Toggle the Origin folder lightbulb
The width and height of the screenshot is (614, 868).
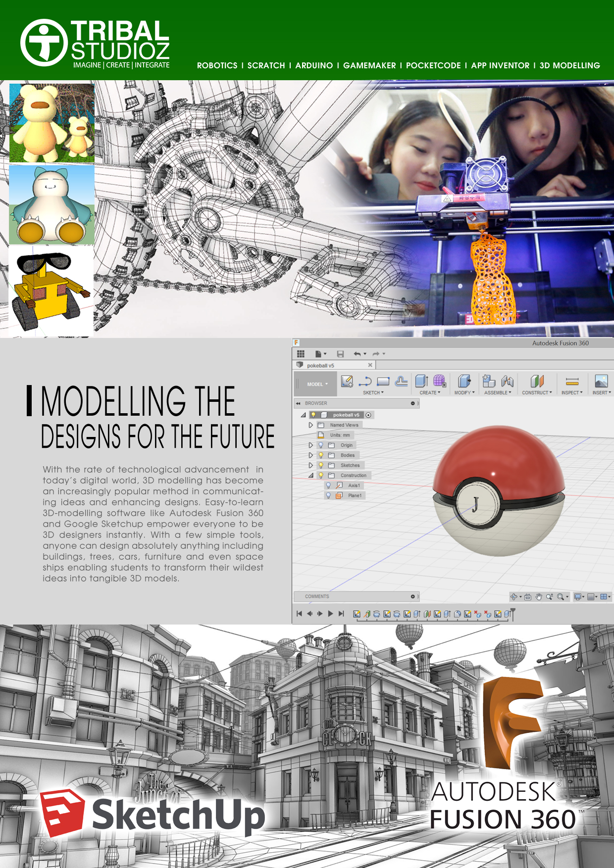coord(321,445)
